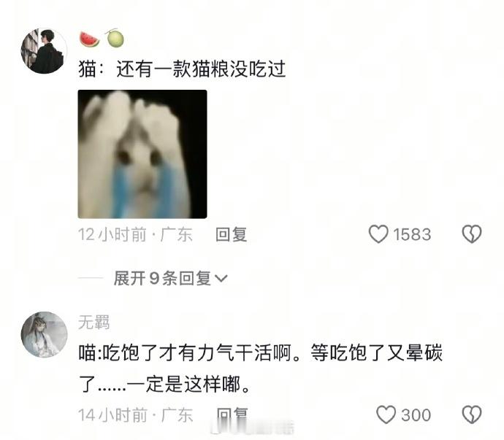The image size is (504, 440).
Task: Click the 12小时前 · 广东 timestamp
Action: 135,234
